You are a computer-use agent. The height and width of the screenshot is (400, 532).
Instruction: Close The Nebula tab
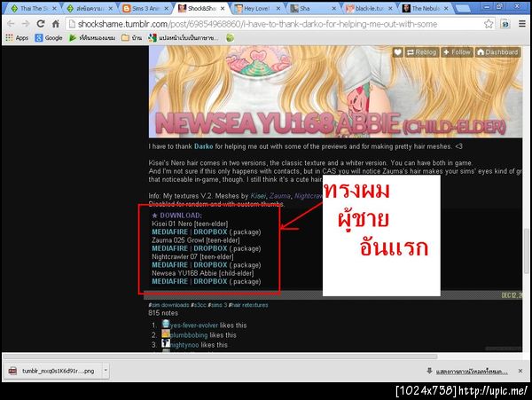[x=446, y=8]
